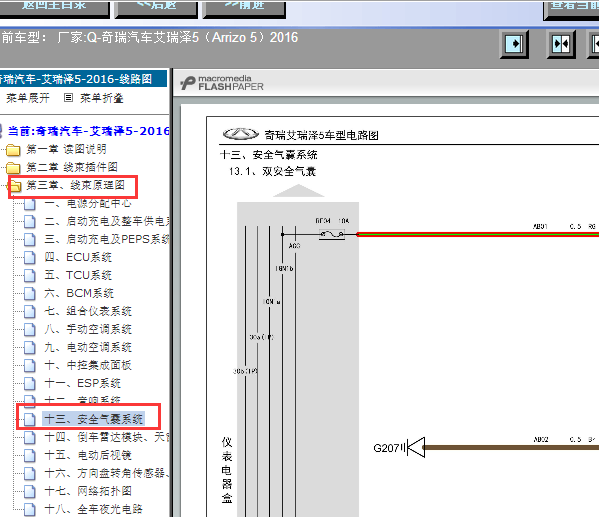Open 八、手动空调系统 page
This screenshot has width=599, height=517.
[88, 329]
